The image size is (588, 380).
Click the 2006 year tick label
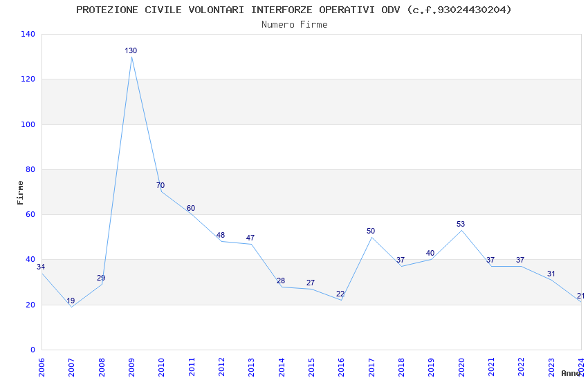[x=42, y=367]
